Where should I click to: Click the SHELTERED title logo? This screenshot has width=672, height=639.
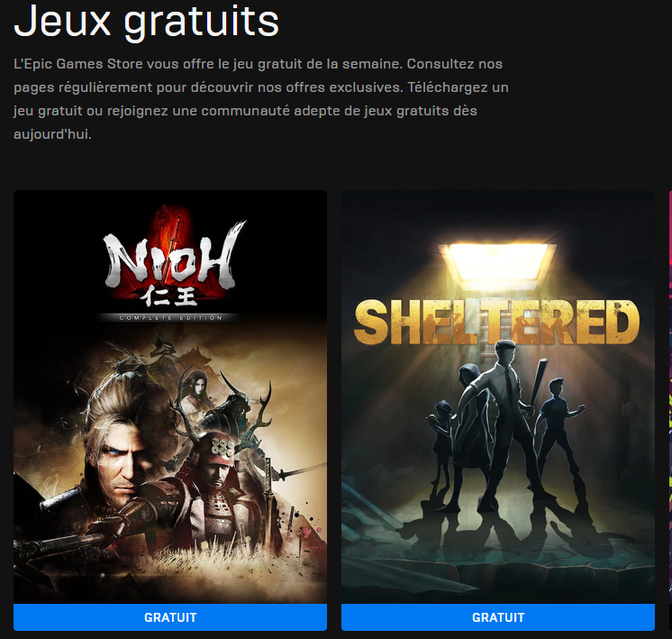coord(496,322)
